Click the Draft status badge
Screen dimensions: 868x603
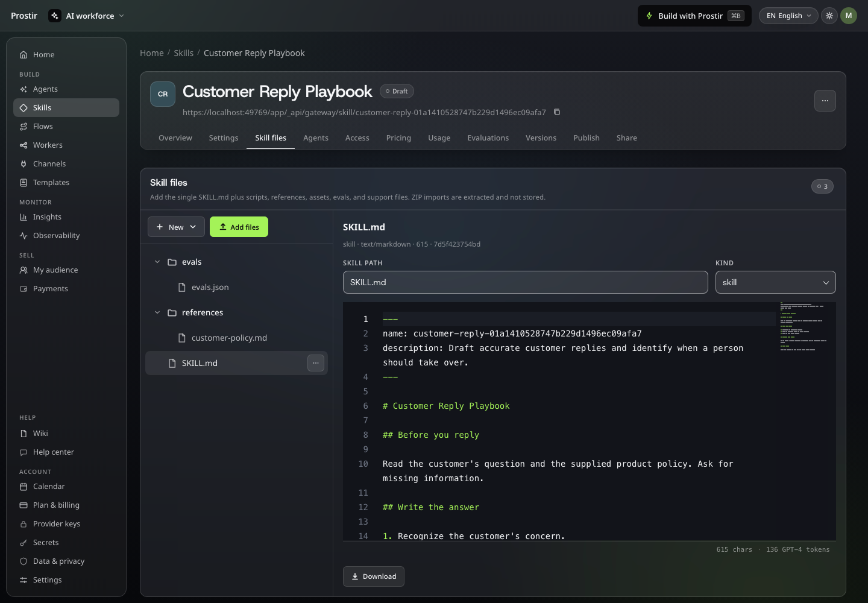point(397,91)
